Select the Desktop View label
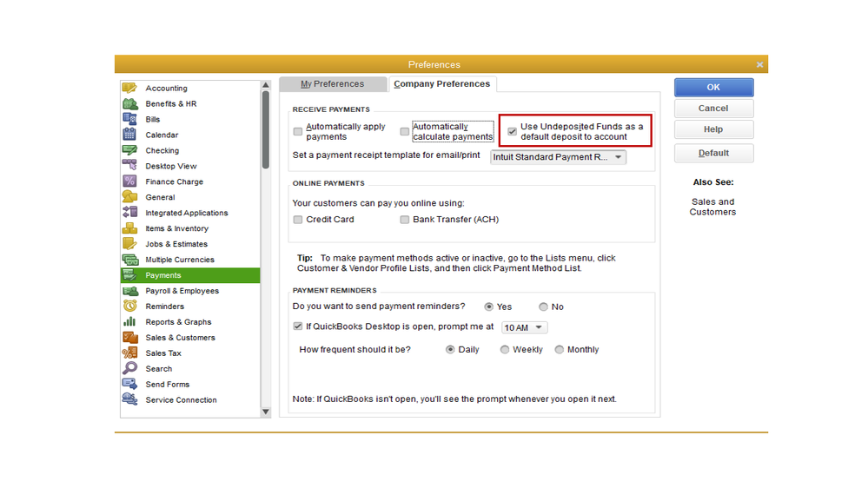Screen dimensions: 868x488 pyautogui.click(x=171, y=166)
